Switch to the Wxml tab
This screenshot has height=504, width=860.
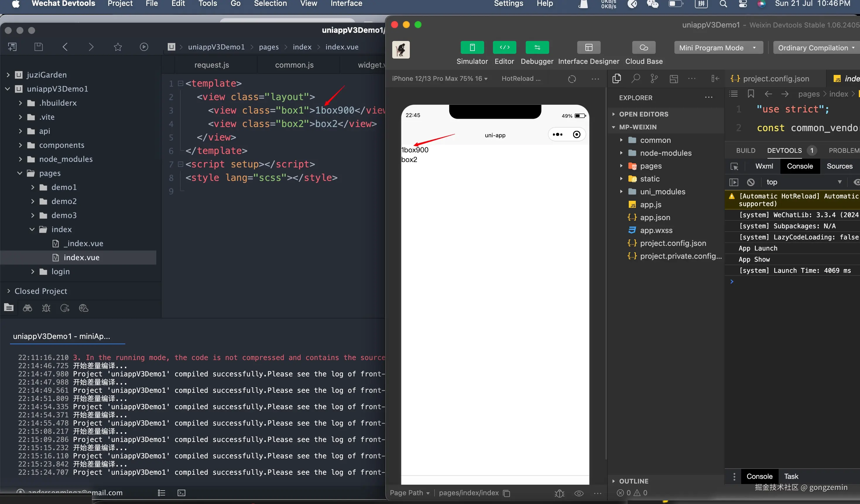point(764,166)
